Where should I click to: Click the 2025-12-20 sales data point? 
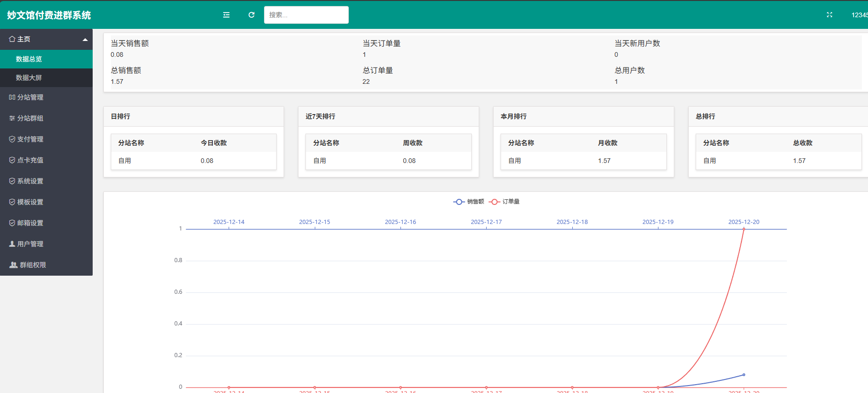pyautogui.click(x=744, y=375)
